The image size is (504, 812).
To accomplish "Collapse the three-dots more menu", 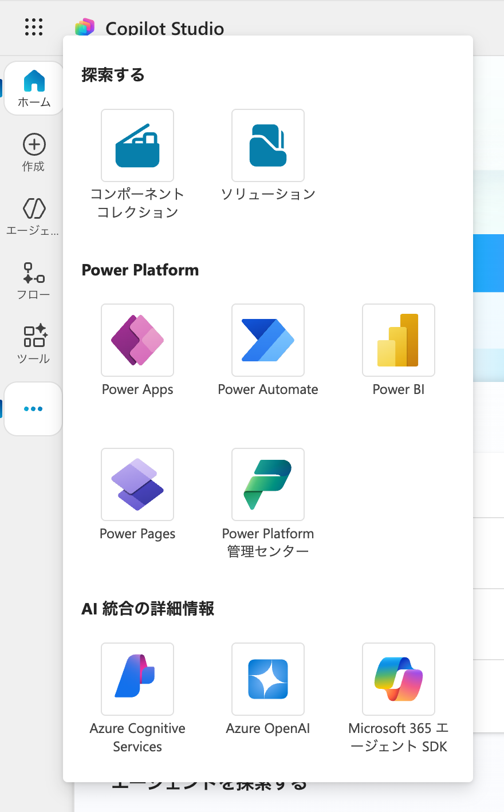I will [x=33, y=409].
